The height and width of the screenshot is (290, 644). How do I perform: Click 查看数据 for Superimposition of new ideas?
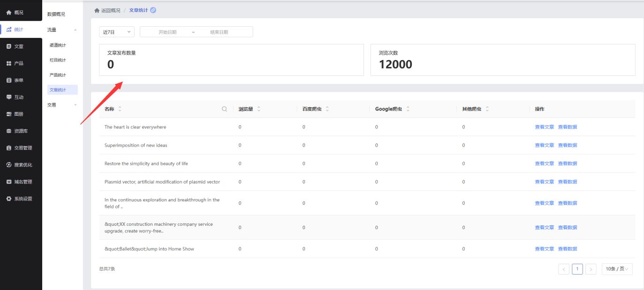(x=568, y=145)
